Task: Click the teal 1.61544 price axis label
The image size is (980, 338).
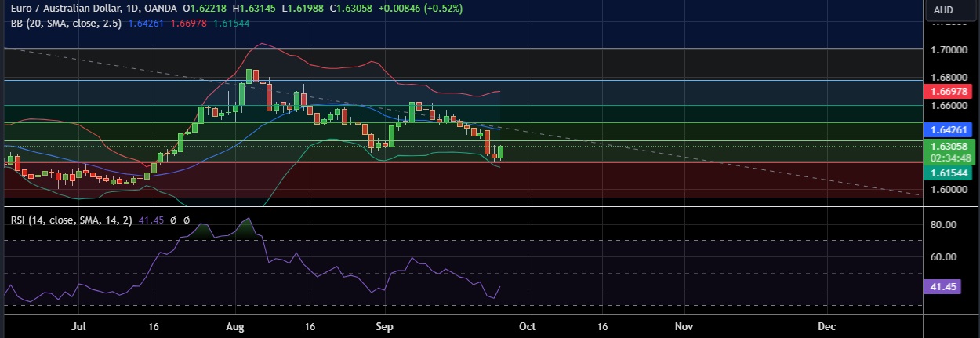Action: click(950, 173)
